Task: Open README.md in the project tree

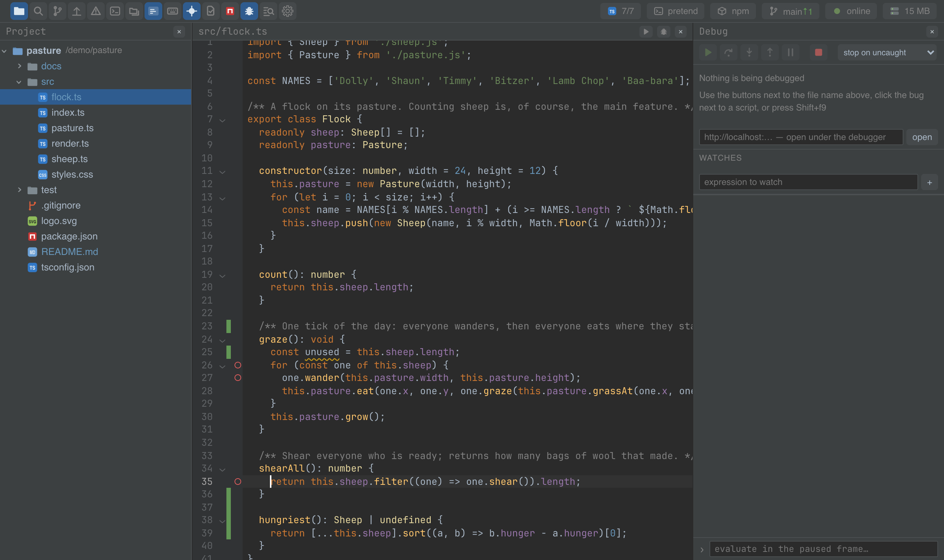Action: tap(96, 252)
